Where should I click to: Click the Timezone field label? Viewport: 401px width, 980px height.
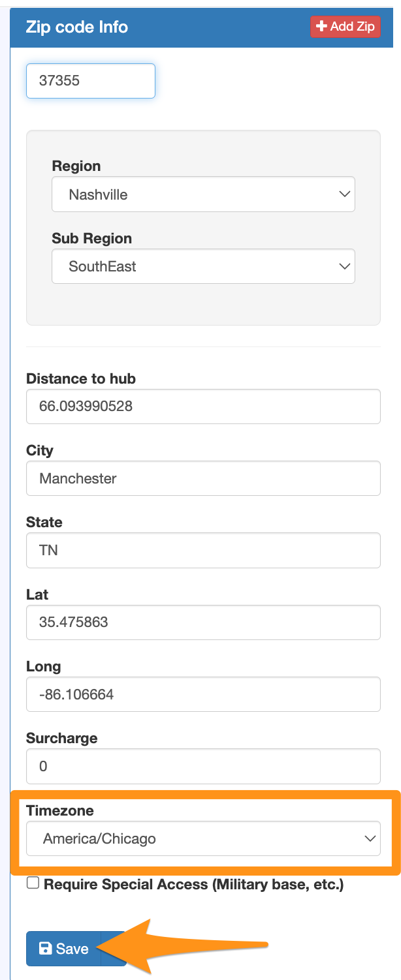point(60,810)
